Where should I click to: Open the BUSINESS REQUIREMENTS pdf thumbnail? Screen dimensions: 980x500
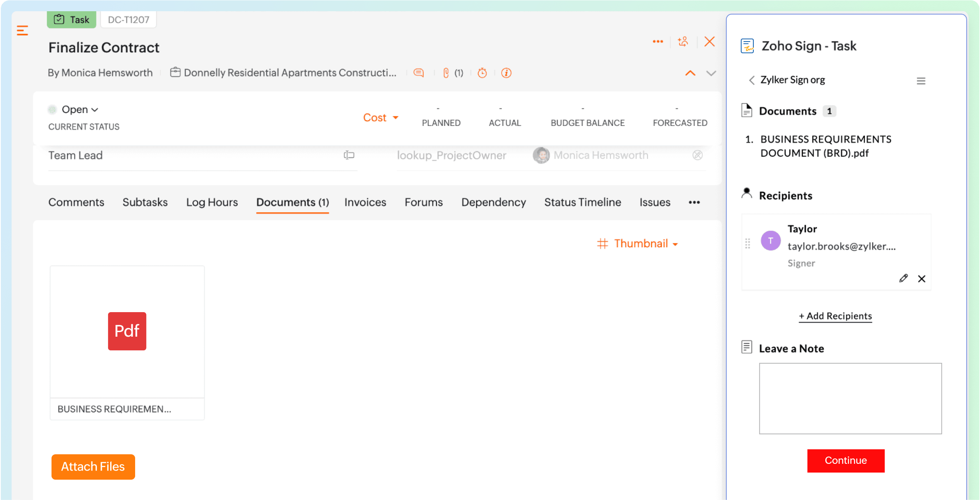(127, 332)
